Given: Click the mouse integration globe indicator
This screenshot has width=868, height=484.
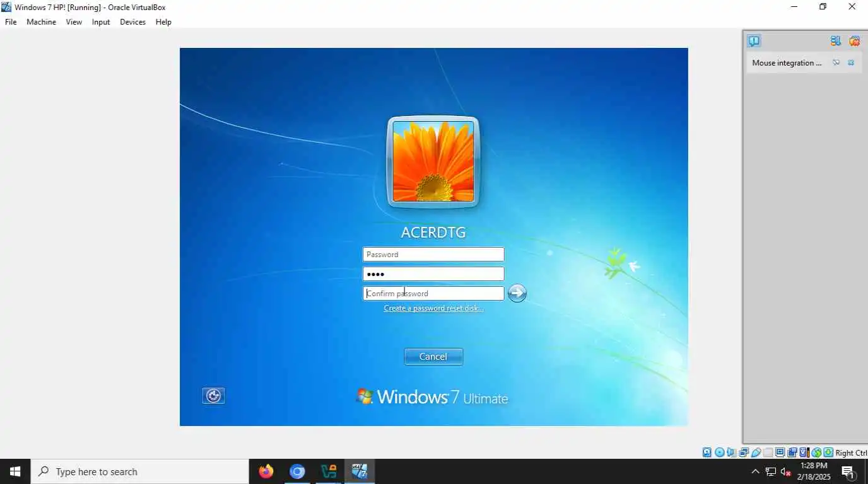Looking at the screenshot, I should tap(816, 452).
